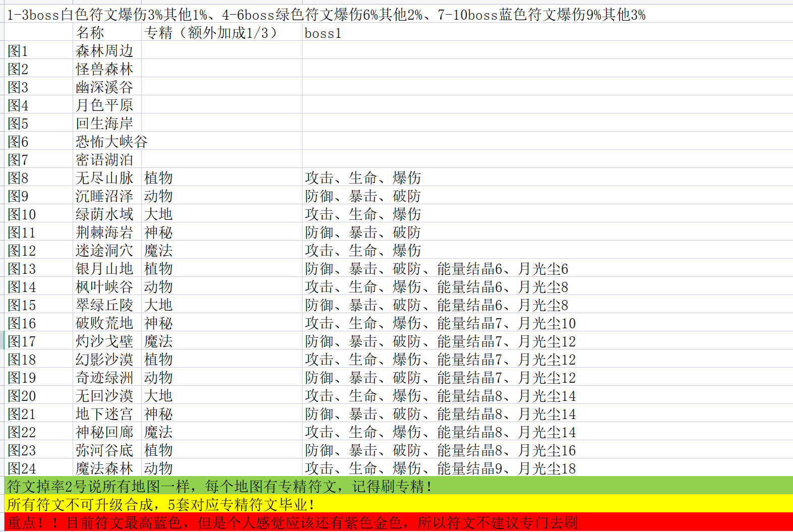The image size is (793, 532).
Task: Select the boss1 cell in the 图8 row
Action: [x=547, y=177]
